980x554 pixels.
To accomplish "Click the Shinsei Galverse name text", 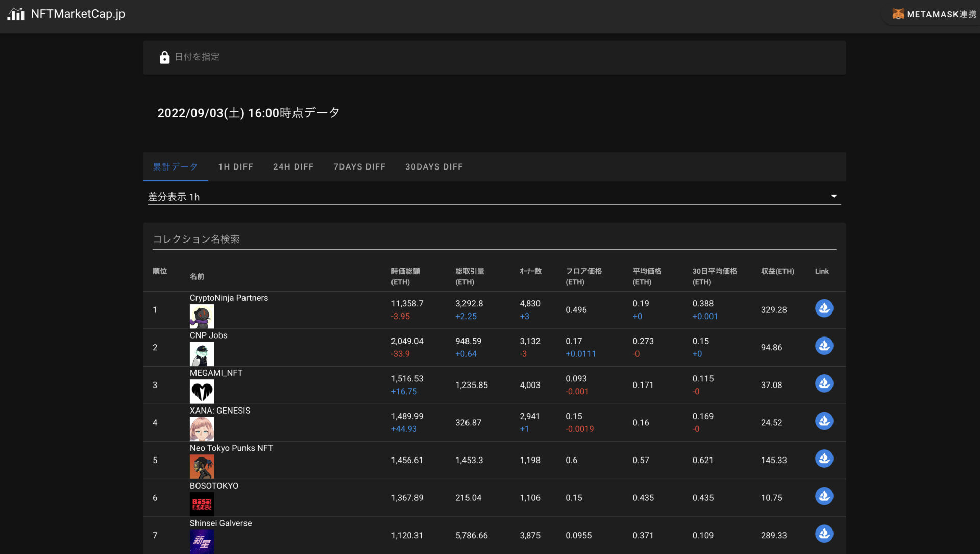I will tap(220, 523).
